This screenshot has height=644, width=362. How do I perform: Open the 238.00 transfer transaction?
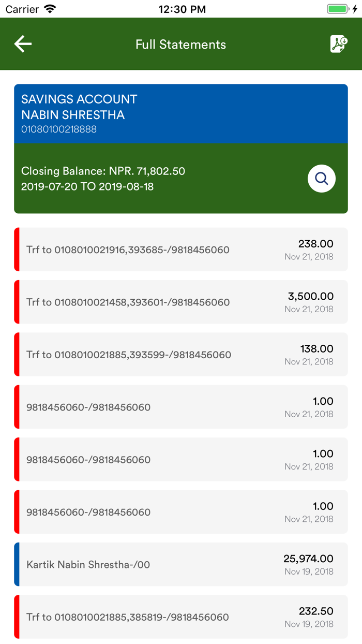(180, 250)
